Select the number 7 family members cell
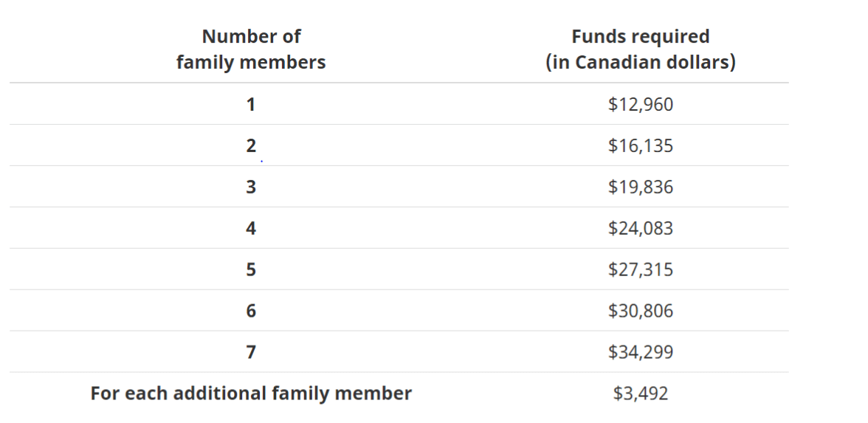Image resolution: width=868 pixels, height=423 pixels. pos(251,351)
